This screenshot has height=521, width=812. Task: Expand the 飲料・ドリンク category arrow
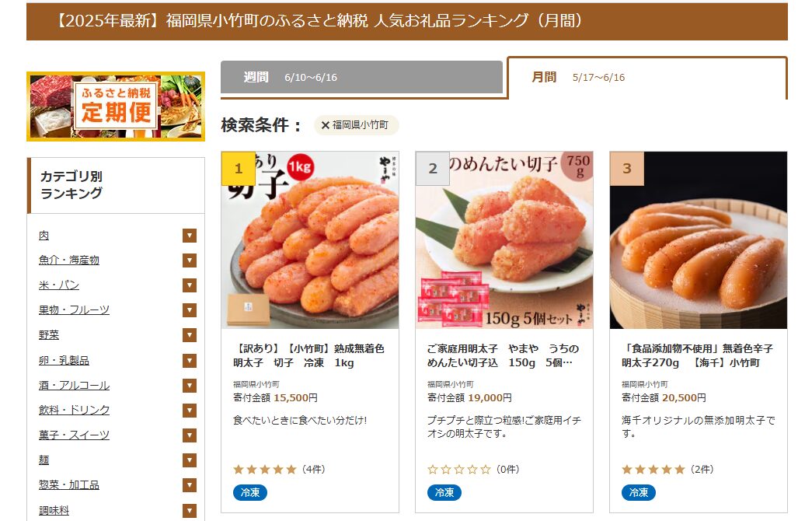(190, 410)
